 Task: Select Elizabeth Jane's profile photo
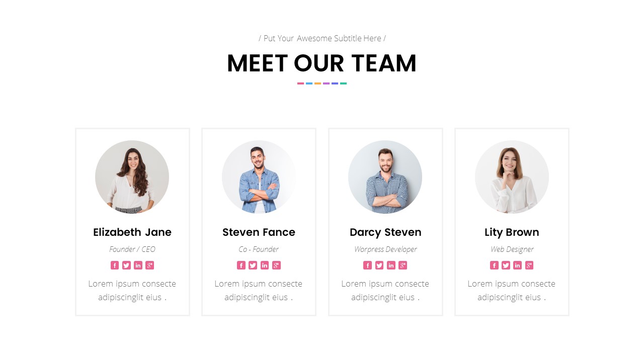click(132, 177)
